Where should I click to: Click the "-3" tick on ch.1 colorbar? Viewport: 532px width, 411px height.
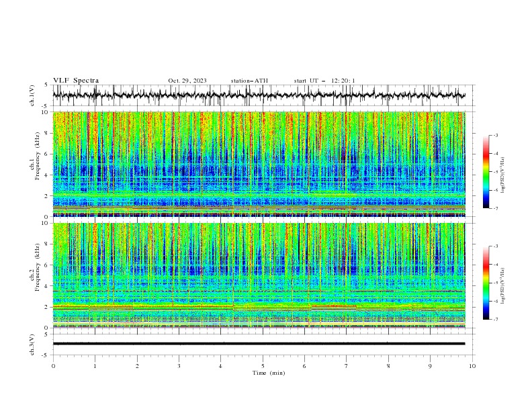coord(495,135)
